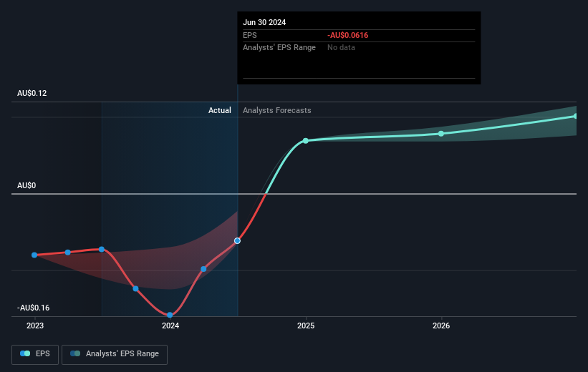This screenshot has width=588, height=372.
Task: Select the EPS data point at 2024
Action: [170, 315]
